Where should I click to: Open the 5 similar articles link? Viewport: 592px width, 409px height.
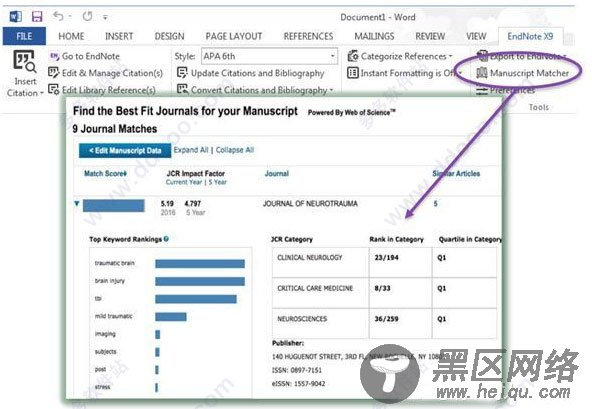coord(435,204)
